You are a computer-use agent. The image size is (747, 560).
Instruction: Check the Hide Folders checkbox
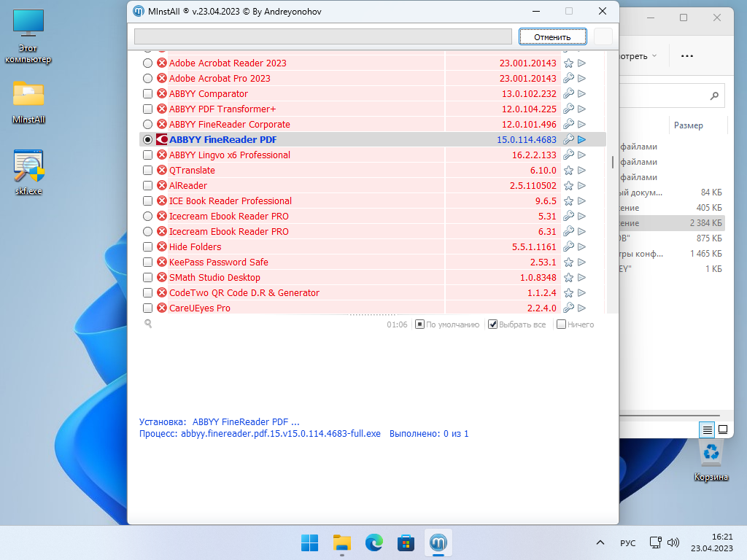(147, 247)
